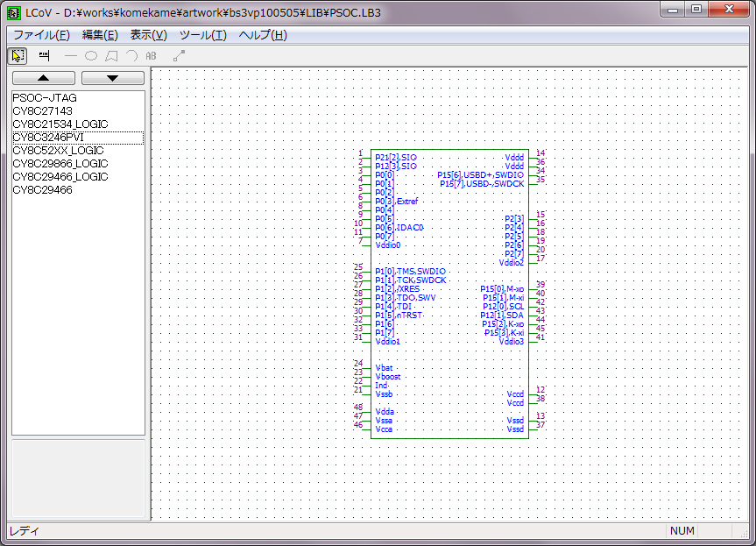Click the Ind pin label

click(x=381, y=386)
